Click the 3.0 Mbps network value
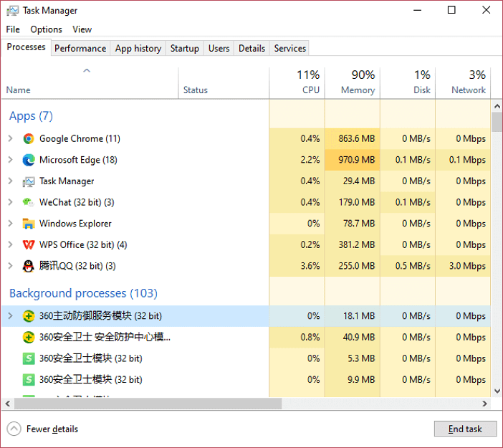 (x=467, y=266)
